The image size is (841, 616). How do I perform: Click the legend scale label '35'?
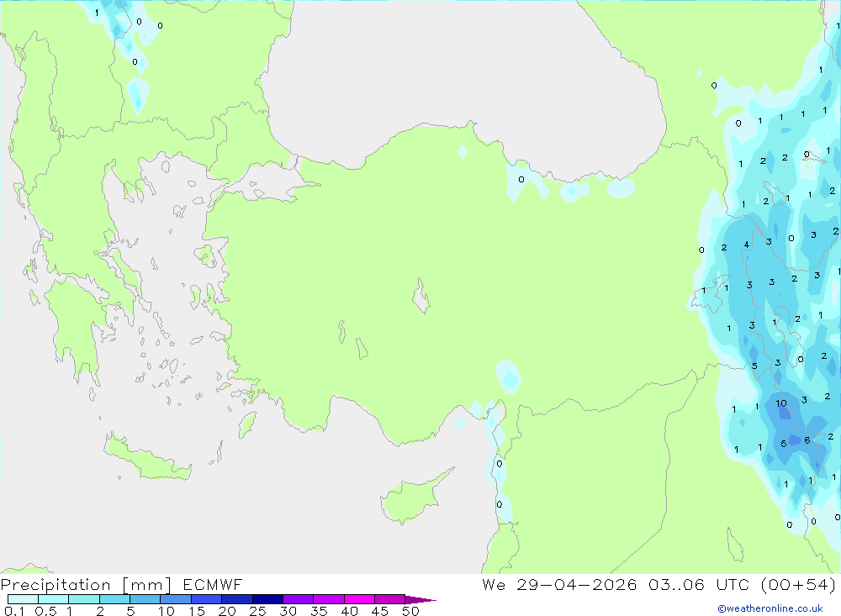pos(319,611)
